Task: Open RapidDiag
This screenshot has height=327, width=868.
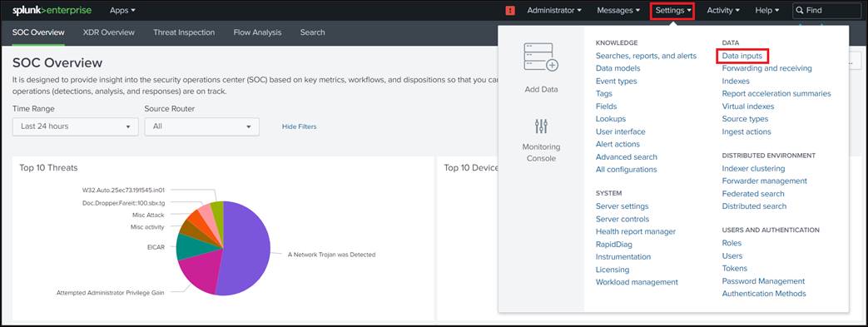Action: [614, 244]
